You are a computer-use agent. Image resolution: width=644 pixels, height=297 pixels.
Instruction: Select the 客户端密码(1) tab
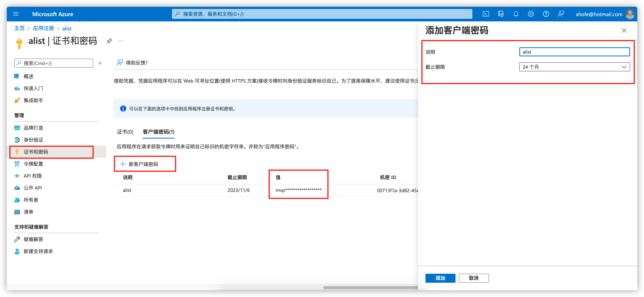(x=158, y=132)
